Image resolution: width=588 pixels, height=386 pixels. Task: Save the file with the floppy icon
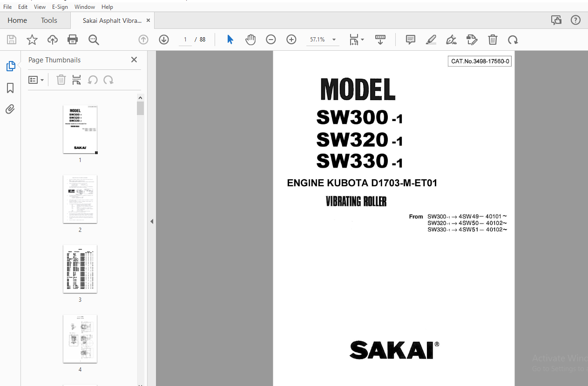point(12,40)
